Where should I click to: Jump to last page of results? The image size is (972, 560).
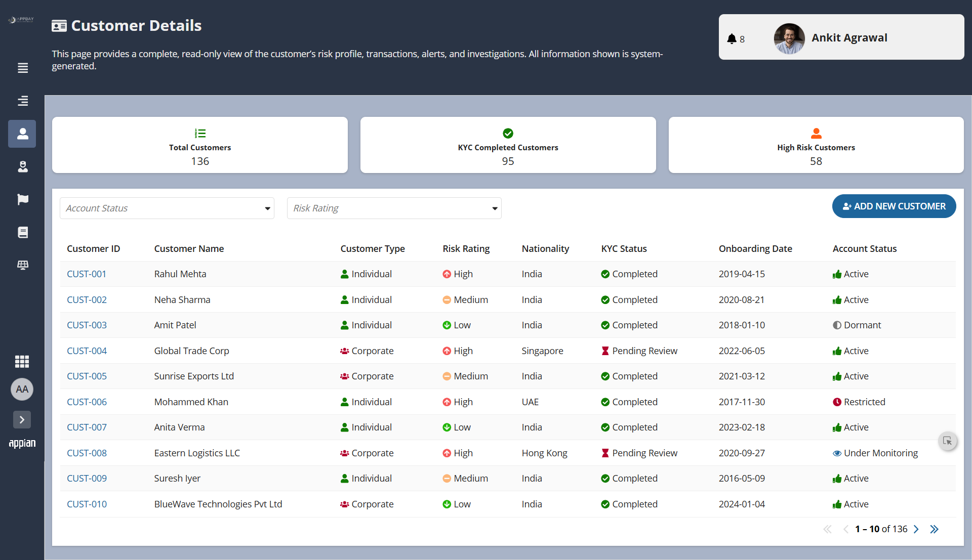pos(934,529)
